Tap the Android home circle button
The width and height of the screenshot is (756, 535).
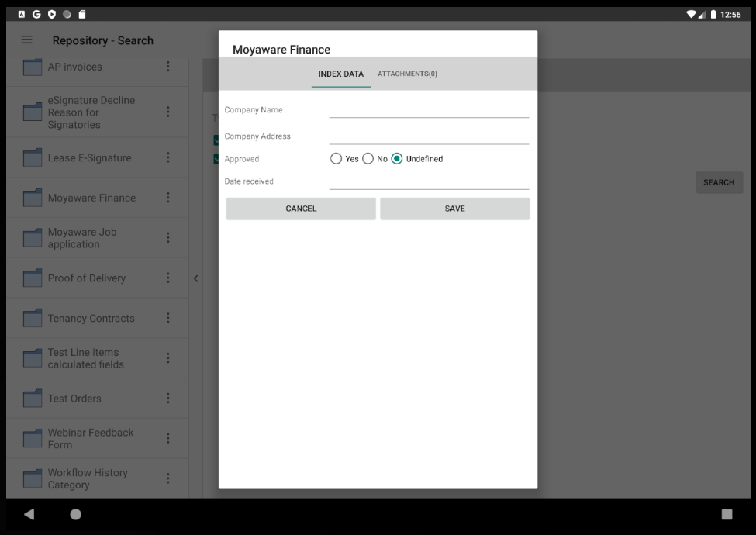tap(76, 514)
